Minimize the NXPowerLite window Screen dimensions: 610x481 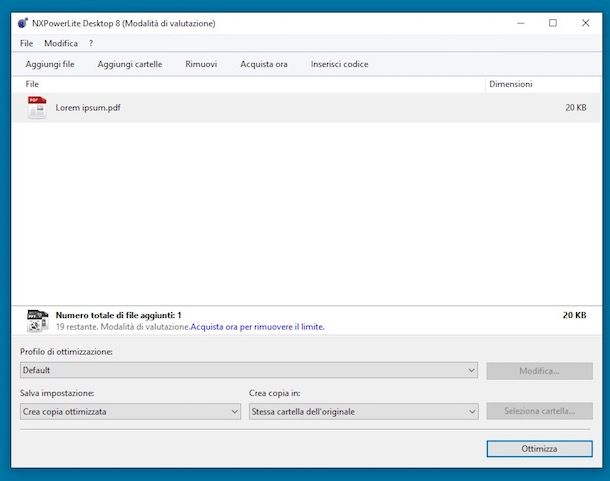tap(521, 23)
